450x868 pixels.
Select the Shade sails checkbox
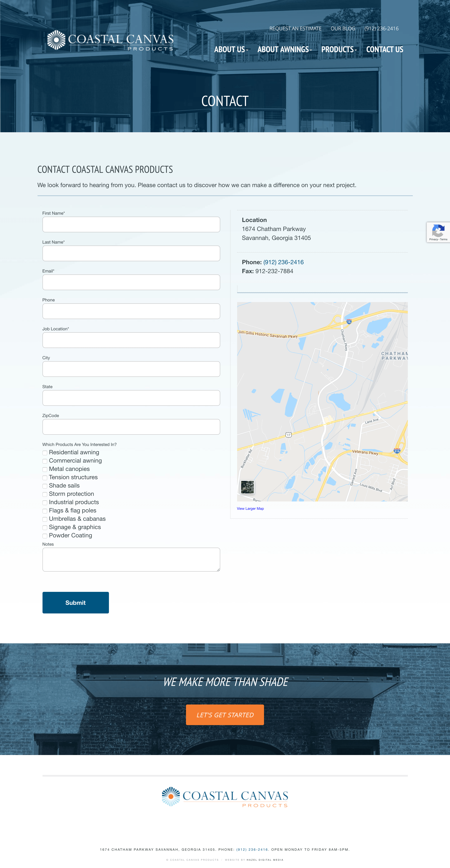click(x=45, y=486)
